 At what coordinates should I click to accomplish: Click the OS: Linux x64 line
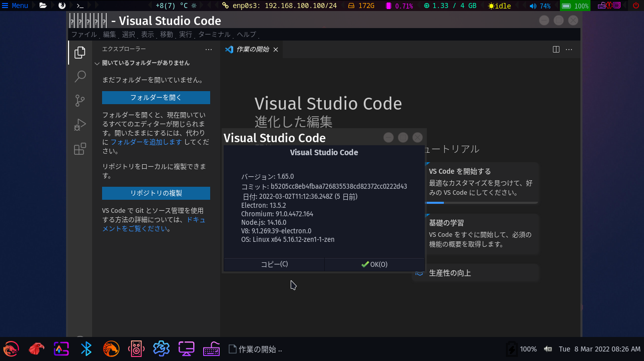(x=288, y=239)
